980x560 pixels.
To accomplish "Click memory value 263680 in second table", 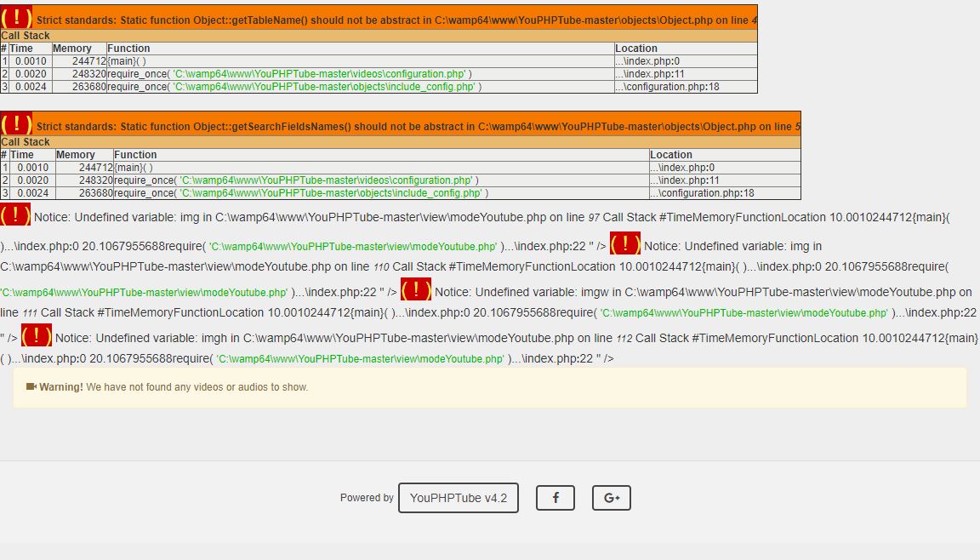I will [96, 193].
